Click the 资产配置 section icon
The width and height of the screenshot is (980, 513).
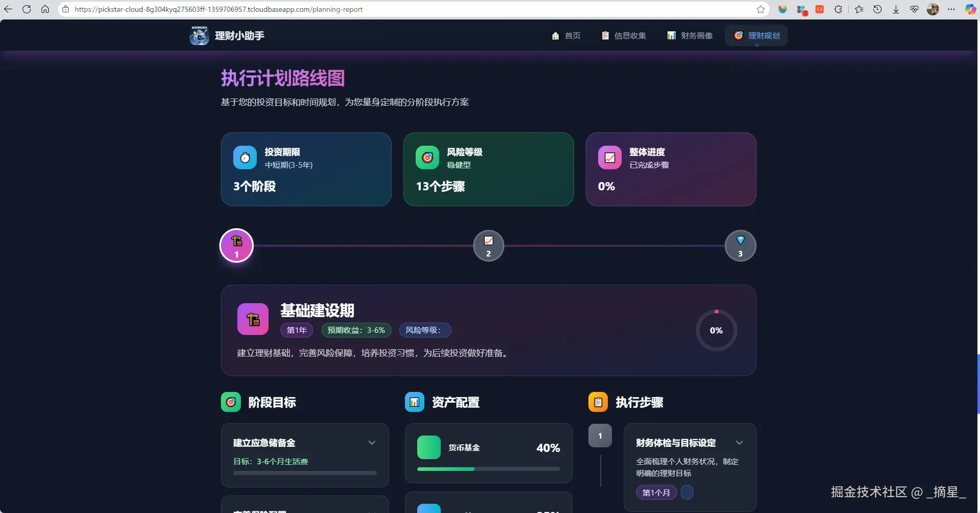(x=415, y=402)
